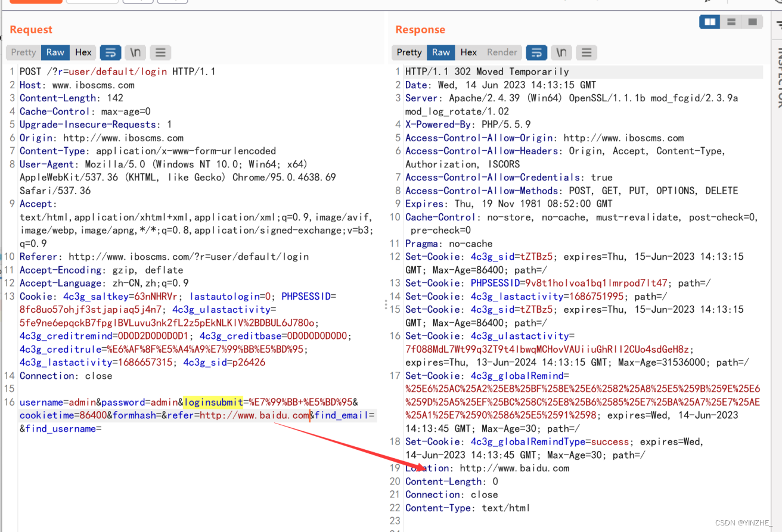This screenshot has width=782, height=532.
Task: Click the Accept-Language: zh-CN header
Action: pos(104,283)
